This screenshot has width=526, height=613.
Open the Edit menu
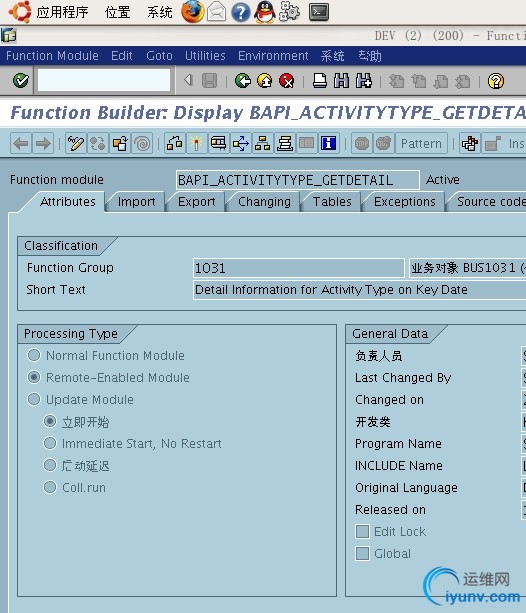coord(122,56)
